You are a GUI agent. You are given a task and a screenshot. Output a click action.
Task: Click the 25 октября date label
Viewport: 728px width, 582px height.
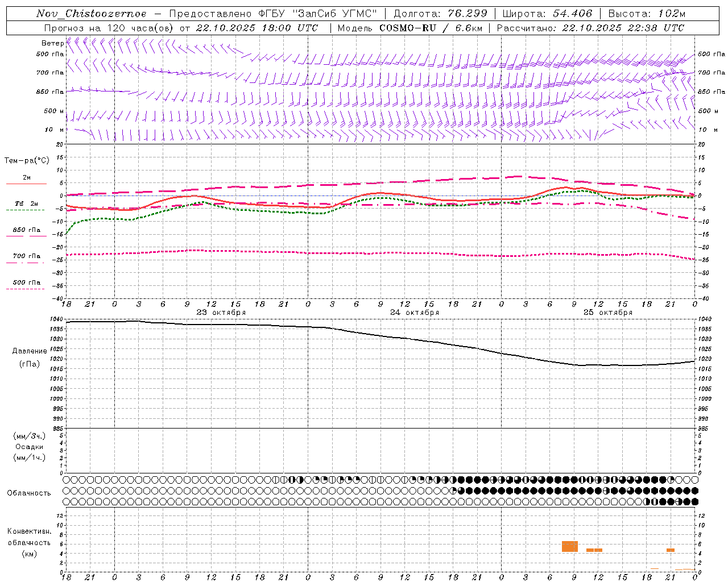point(607,313)
